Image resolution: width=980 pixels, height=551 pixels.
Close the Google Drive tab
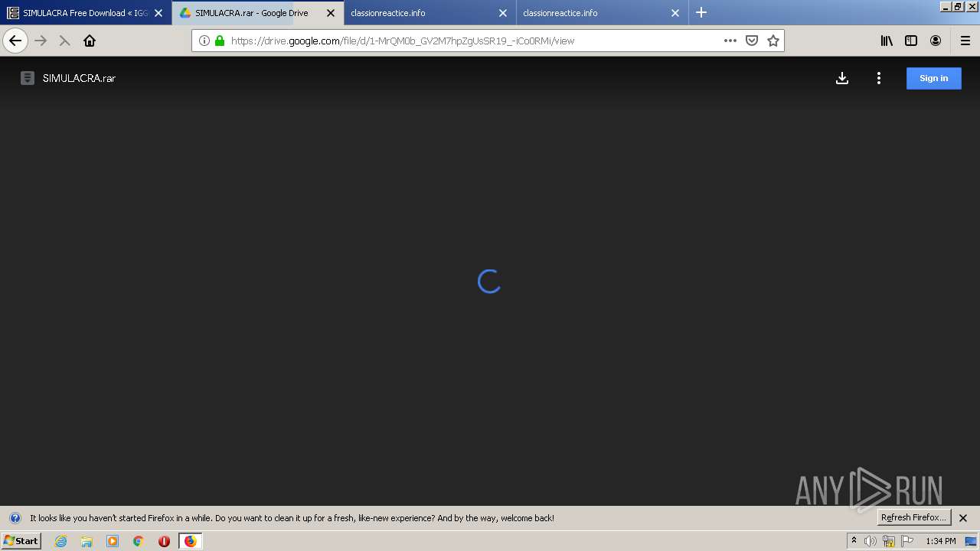pos(331,13)
